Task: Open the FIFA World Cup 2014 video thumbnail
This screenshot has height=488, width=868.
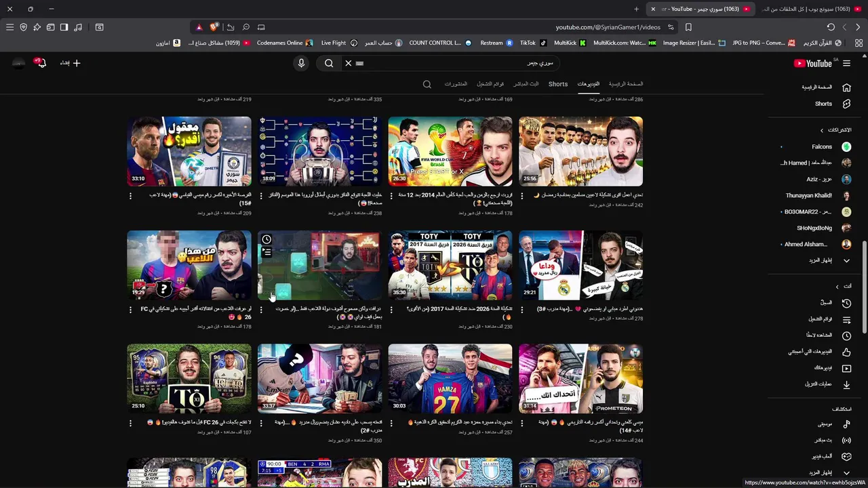Action: point(450,151)
